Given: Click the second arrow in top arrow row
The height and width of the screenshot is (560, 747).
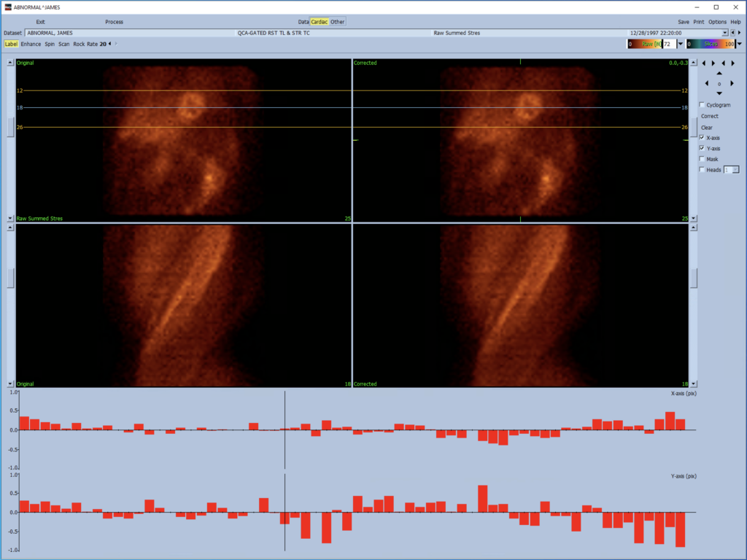Looking at the screenshot, I should pos(713,63).
